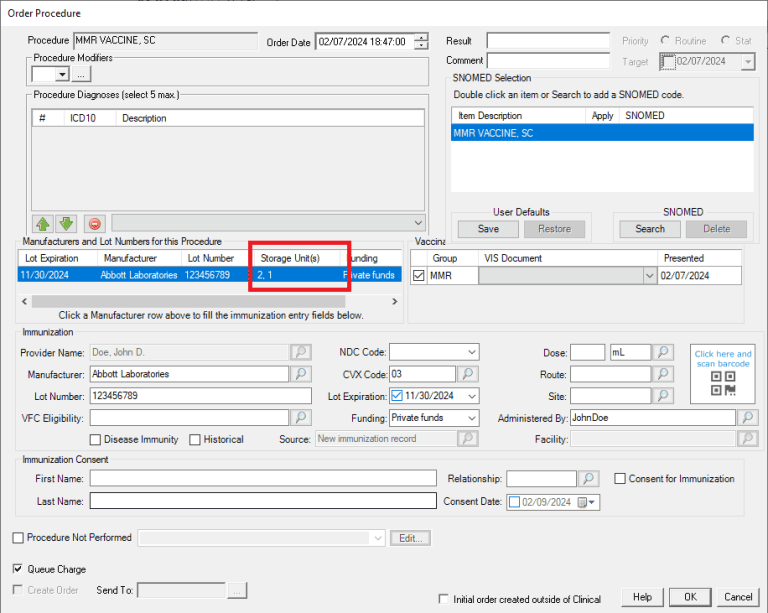This screenshot has width=768, height=613.
Task: Click search icon next to Manufacturer field
Action: click(300, 374)
